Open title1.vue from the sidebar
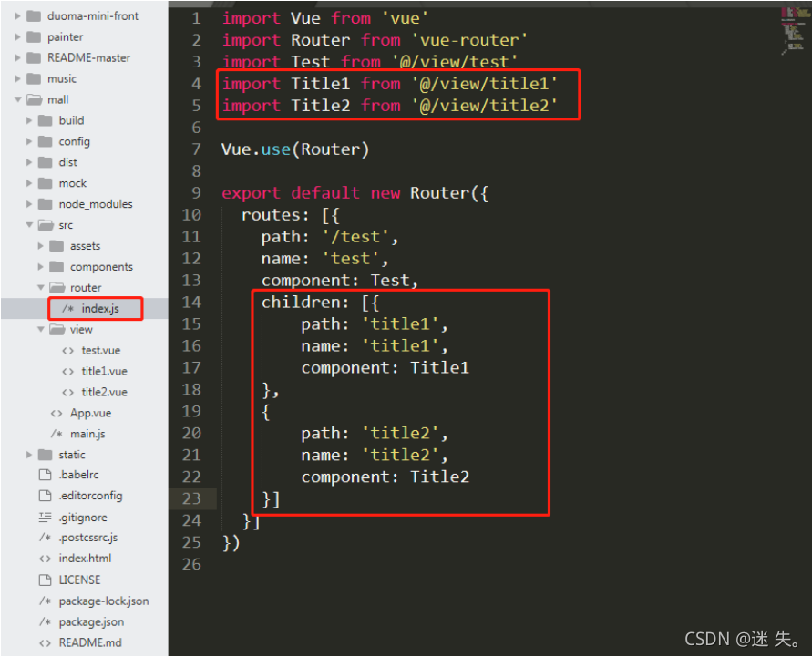This screenshot has height=657, width=812. point(104,371)
